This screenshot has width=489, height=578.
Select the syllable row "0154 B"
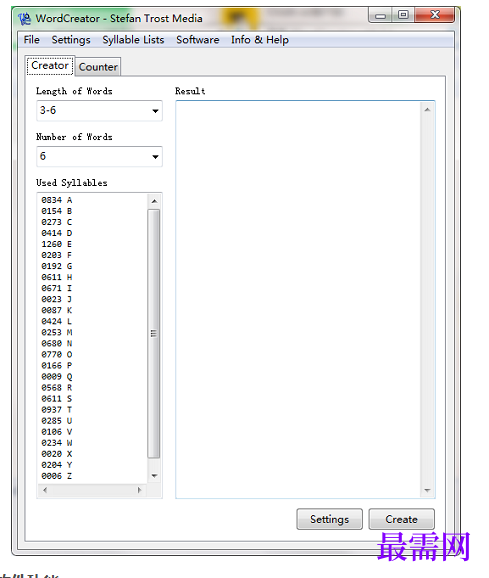[x=57, y=211]
